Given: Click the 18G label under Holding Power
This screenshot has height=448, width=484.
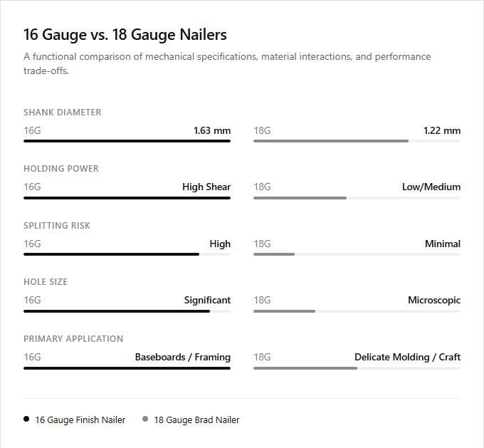Looking at the screenshot, I should (x=262, y=187).
